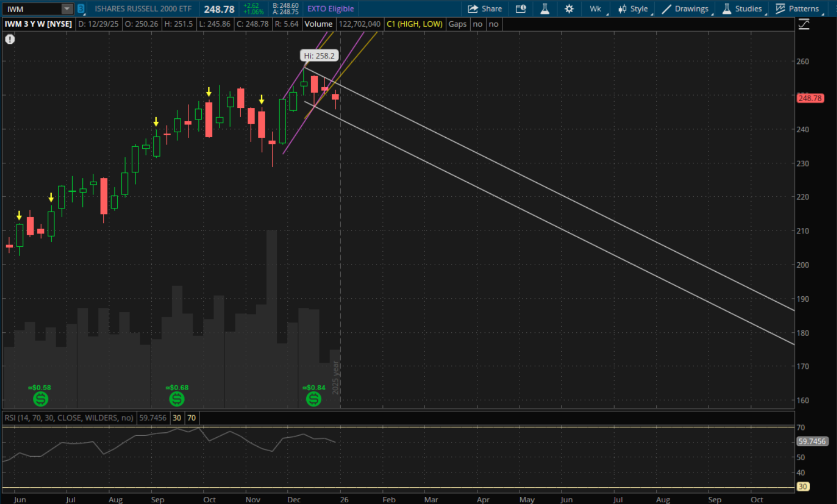Open the Patterns menu
The image size is (837, 504).
coord(798,9)
